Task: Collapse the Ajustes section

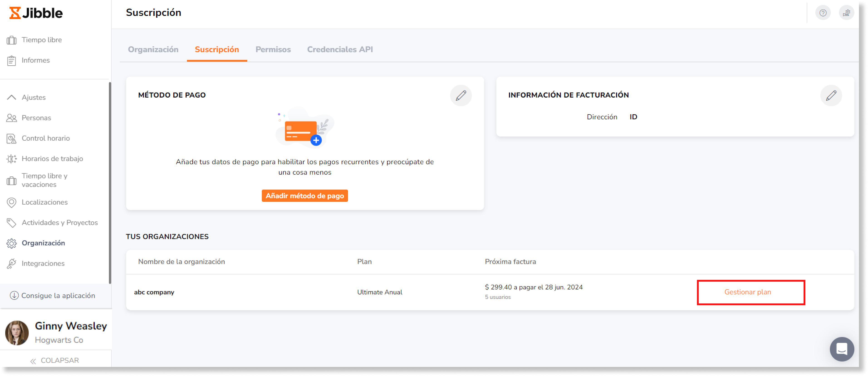Action: pyautogui.click(x=11, y=97)
